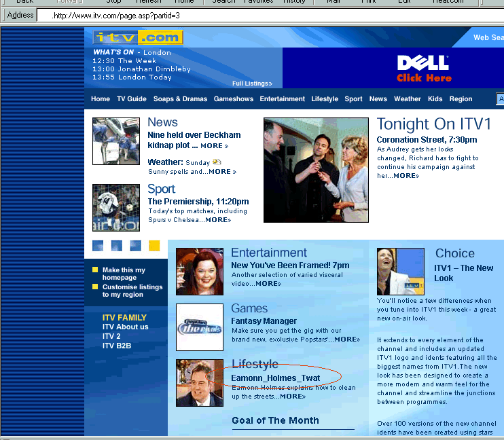Open News in the navigation bar
The image size is (504, 440).
378,99
